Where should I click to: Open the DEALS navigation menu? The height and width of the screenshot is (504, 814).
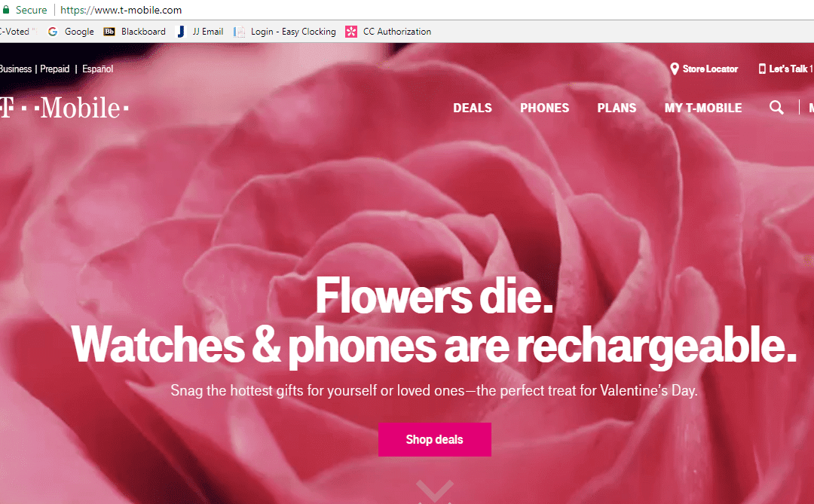472,108
